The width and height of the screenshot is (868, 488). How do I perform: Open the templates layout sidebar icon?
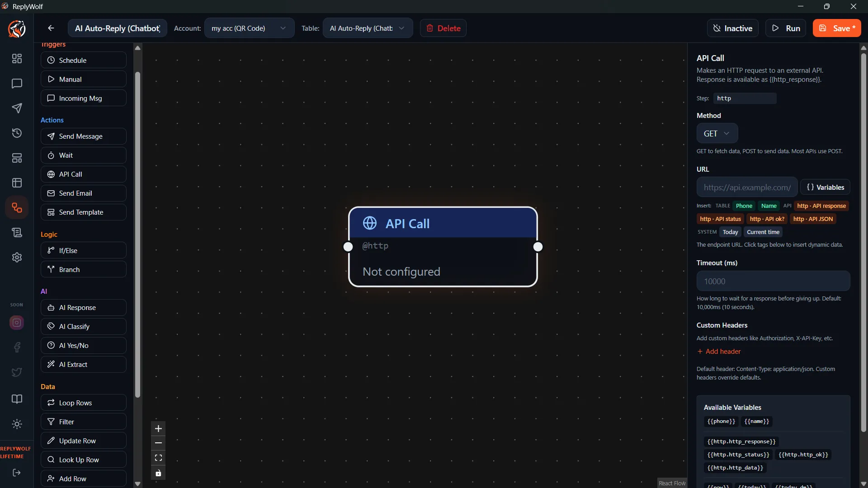17,158
